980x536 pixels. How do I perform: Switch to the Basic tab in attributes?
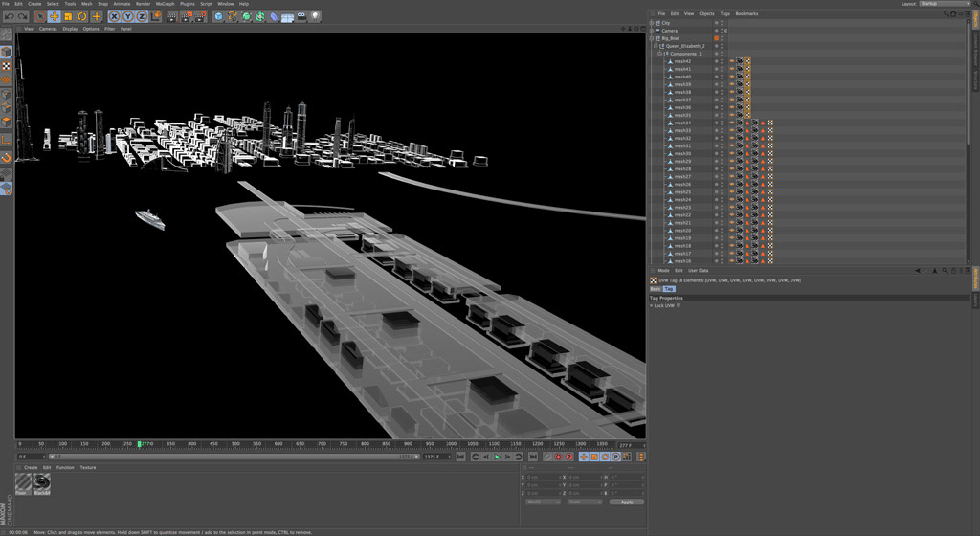[x=656, y=288]
